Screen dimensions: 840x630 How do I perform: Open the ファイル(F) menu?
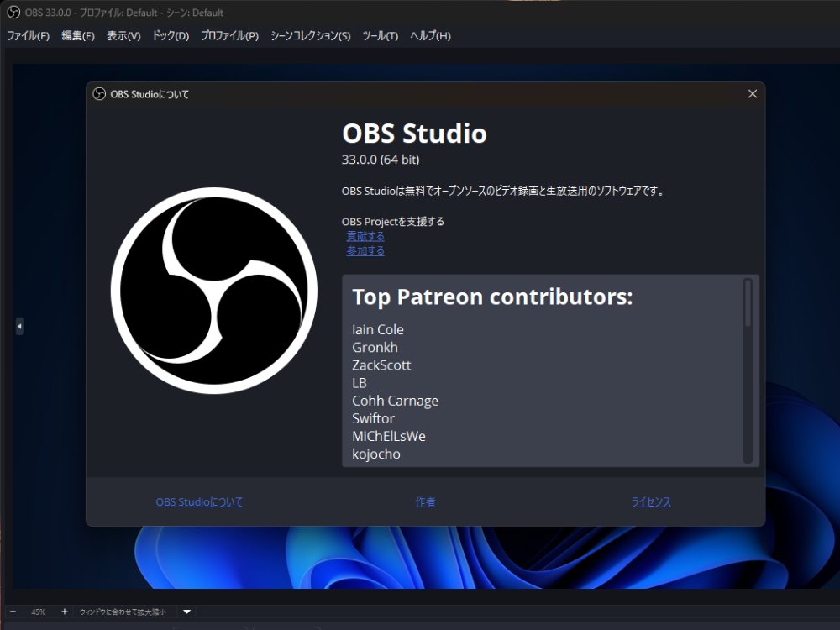(x=28, y=36)
